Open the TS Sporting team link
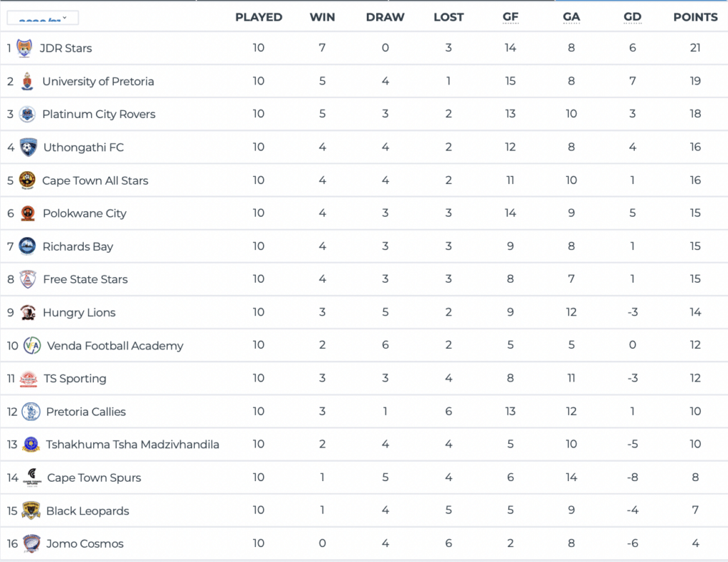This screenshot has width=728, height=562. (x=75, y=379)
